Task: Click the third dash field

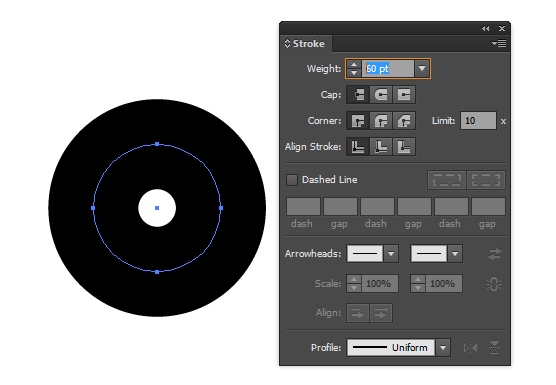Action: click(x=451, y=207)
